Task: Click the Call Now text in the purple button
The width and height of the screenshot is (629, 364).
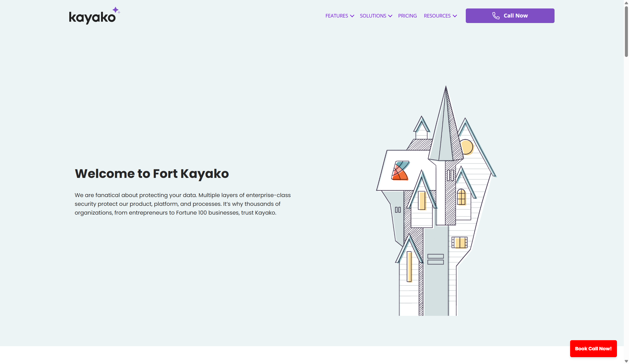Action: coord(516,16)
